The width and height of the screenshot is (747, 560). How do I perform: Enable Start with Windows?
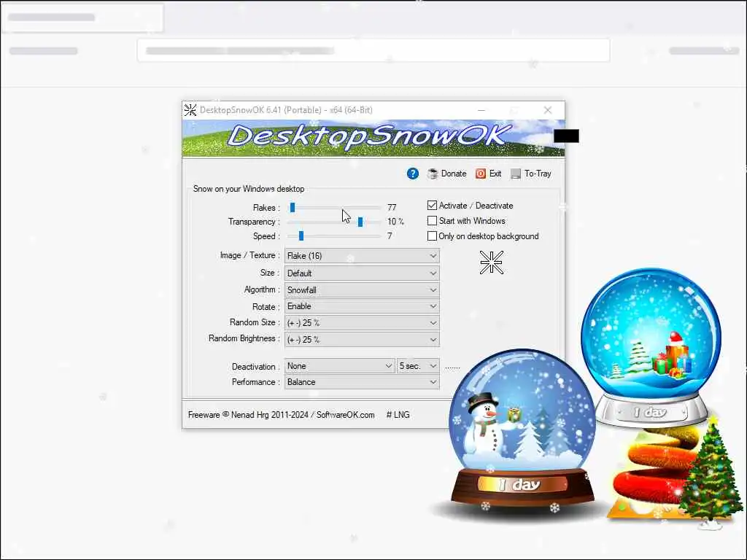point(432,221)
